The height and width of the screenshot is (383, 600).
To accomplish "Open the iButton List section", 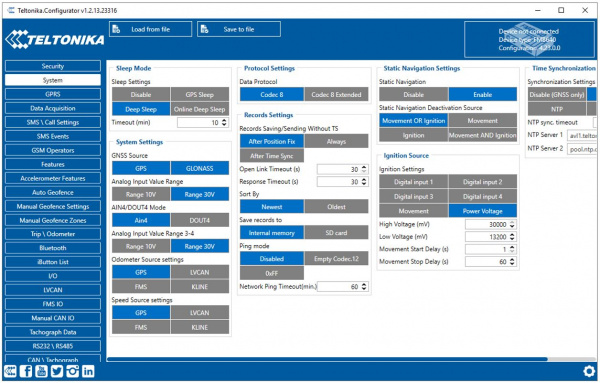I will [53, 262].
